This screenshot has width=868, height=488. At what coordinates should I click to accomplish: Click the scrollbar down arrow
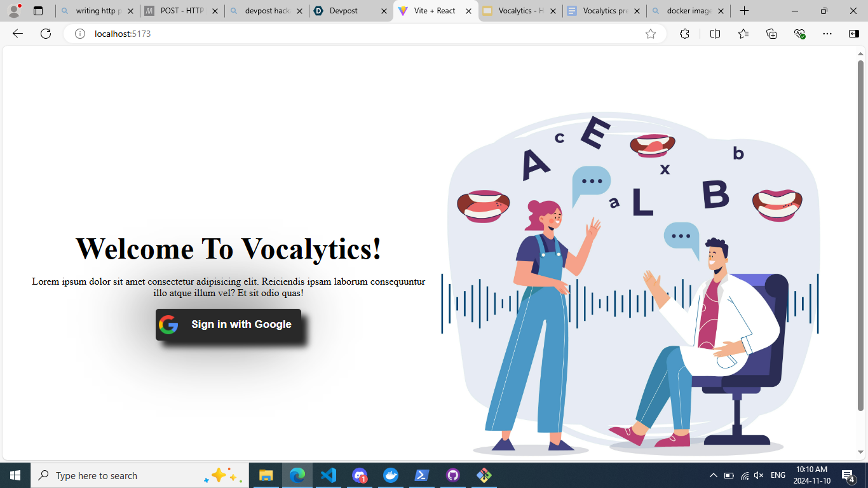861,452
